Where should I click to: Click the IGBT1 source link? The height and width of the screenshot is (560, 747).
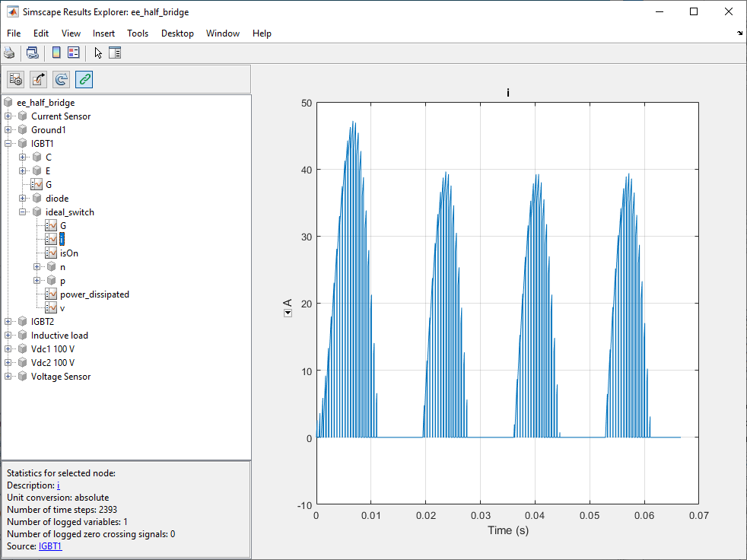[50, 546]
